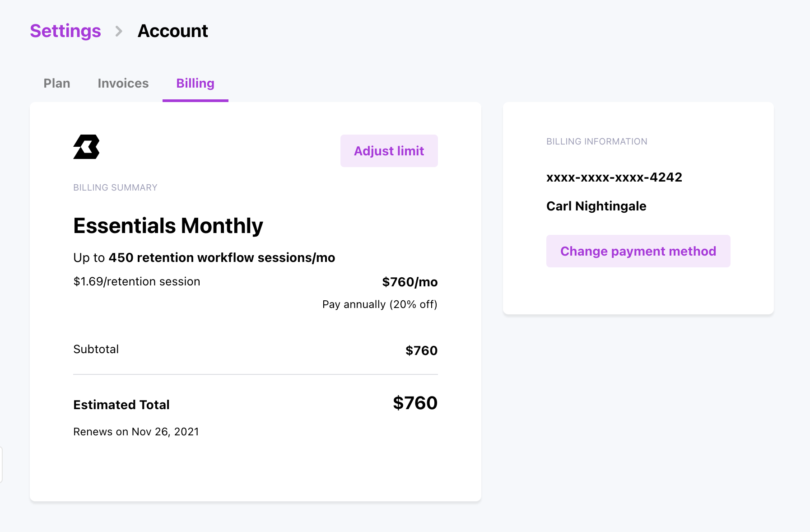The width and height of the screenshot is (810, 532).
Task: Click Renews on Nov 26, 2021 text
Action: pyautogui.click(x=136, y=432)
